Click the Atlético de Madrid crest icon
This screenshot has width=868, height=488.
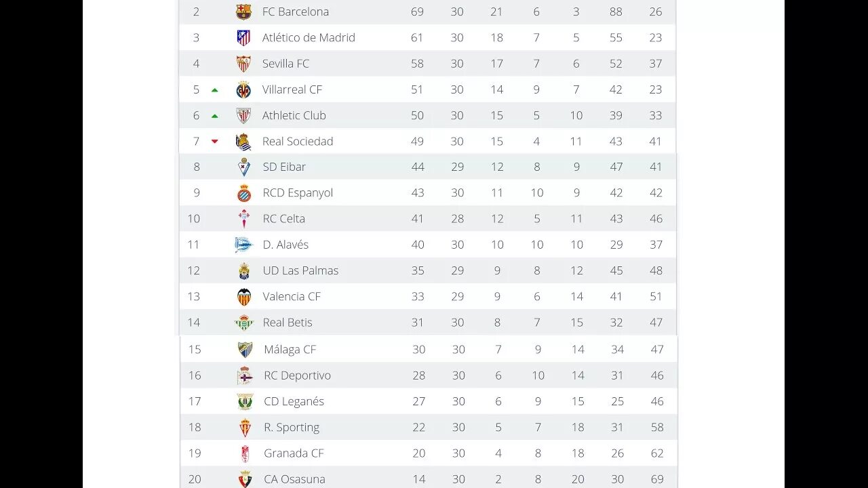point(243,38)
